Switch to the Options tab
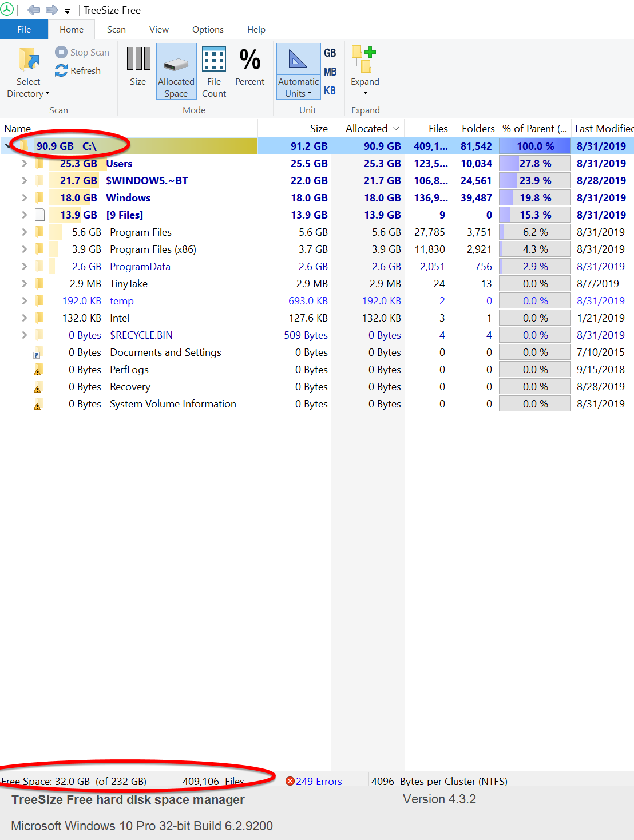This screenshot has height=840, width=634. tap(208, 30)
